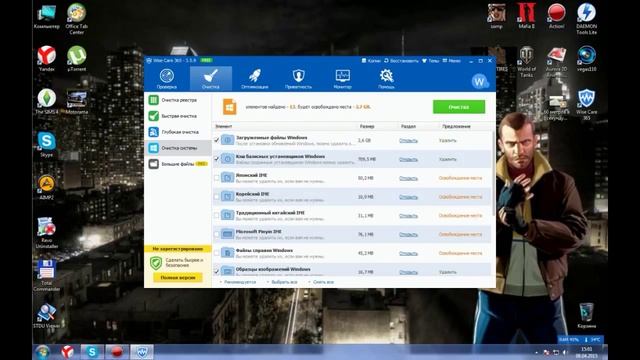Screen dimensions: 640x360
Task: Open Меню in the title bar
Action: point(451,60)
